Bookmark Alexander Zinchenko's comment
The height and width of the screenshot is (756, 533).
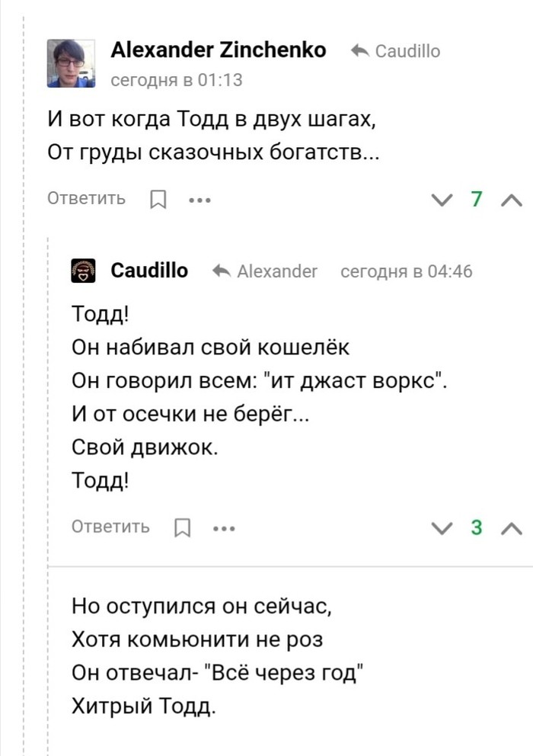(x=158, y=198)
